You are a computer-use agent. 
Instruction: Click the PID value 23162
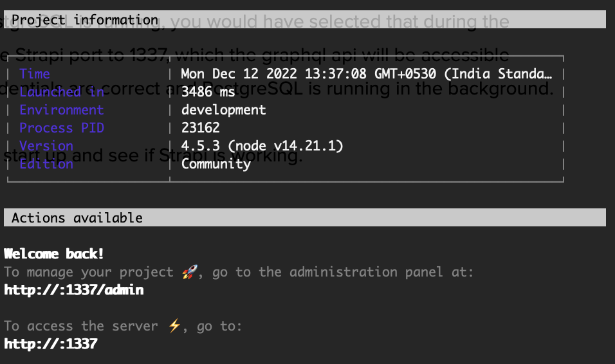[x=201, y=128]
